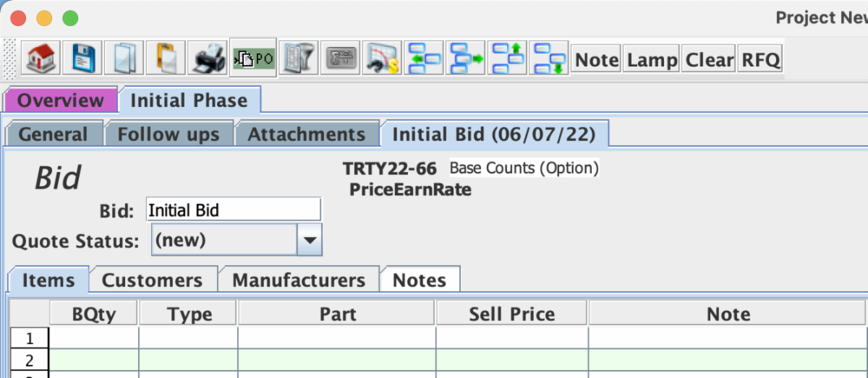Viewport: 868px width, 378px height.
Task: Click the move left arrow icon
Action: (x=424, y=59)
